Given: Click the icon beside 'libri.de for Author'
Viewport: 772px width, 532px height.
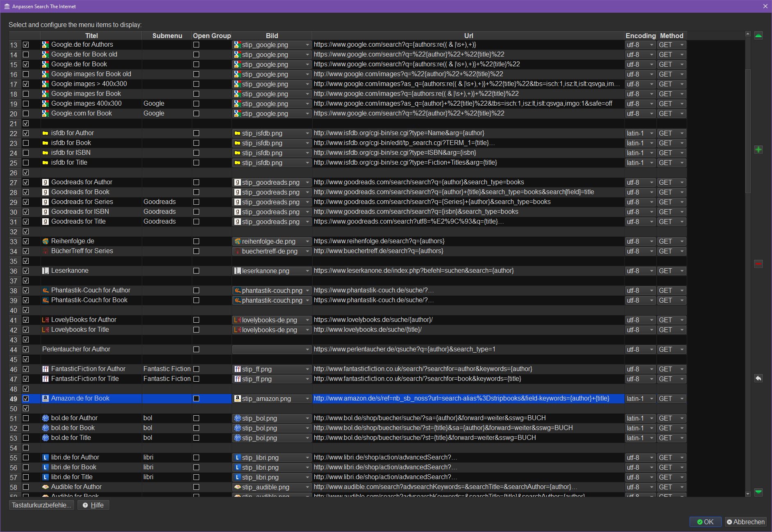Looking at the screenshot, I should 45,457.
